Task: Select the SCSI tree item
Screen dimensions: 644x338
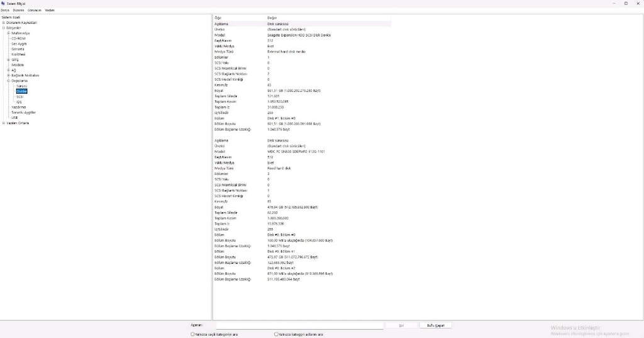Action: [x=19, y=97]
